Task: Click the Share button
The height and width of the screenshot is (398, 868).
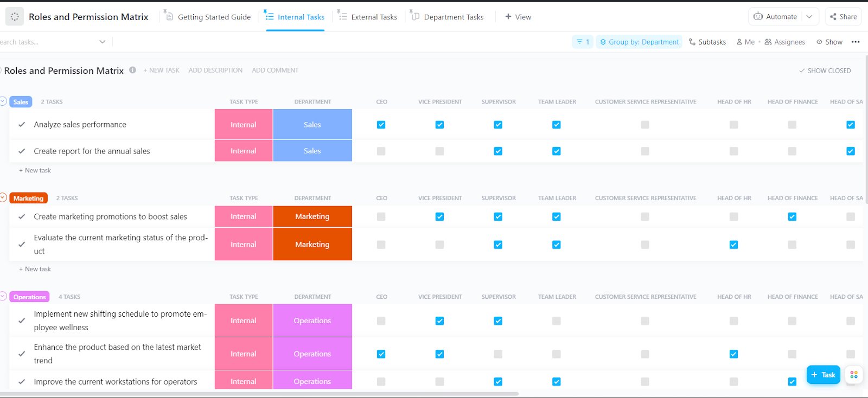Action: 843,17
